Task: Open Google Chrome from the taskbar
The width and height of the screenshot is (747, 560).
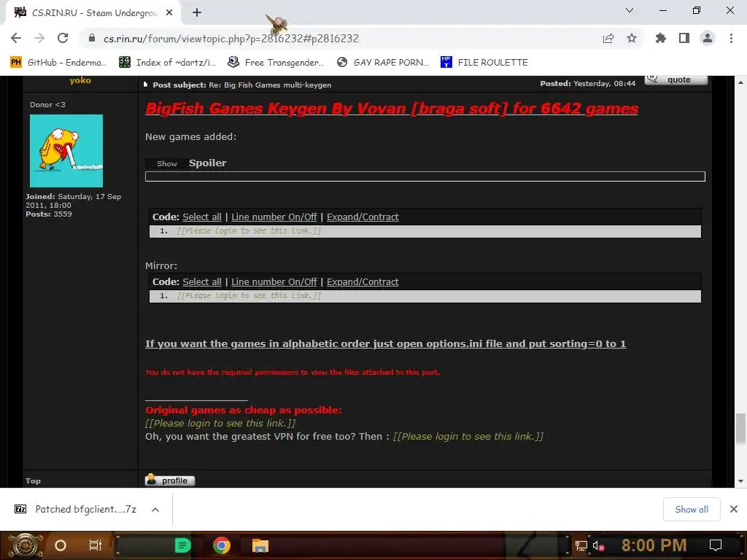Action: 222,545
